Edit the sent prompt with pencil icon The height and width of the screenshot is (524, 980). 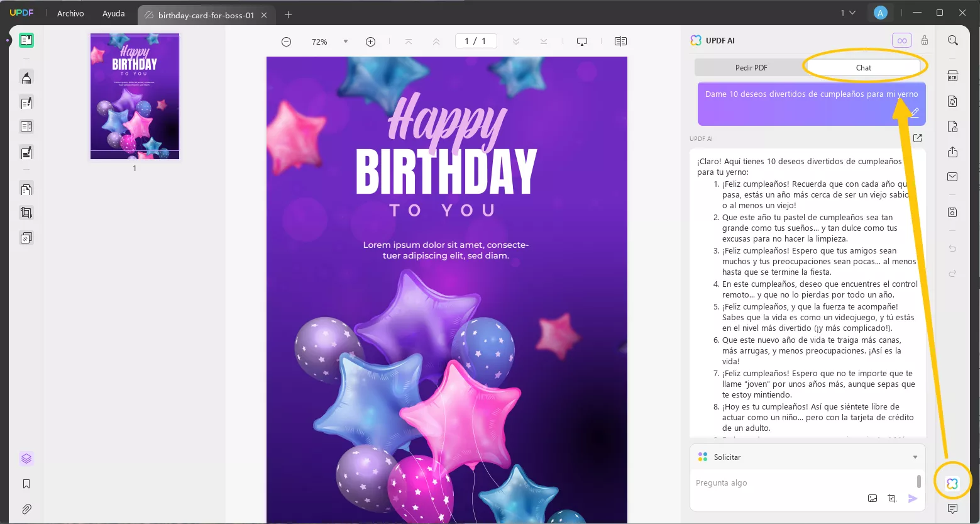915,113
